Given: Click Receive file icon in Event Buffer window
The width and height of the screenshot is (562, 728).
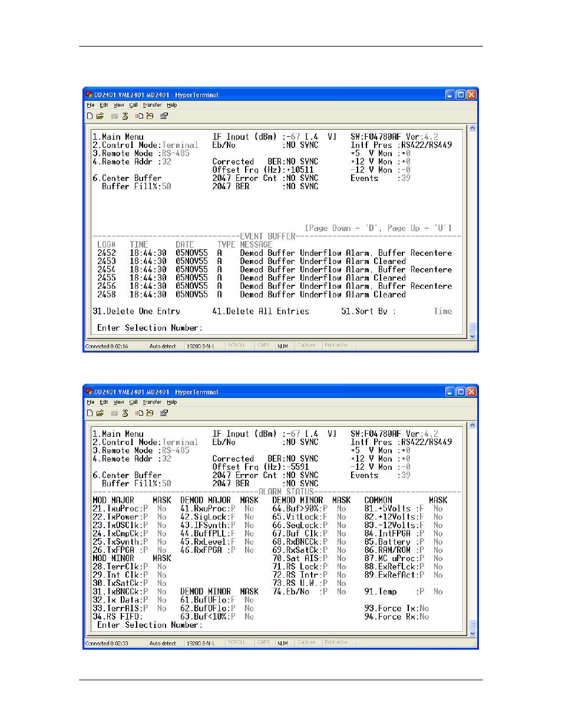Looking at the screenshot, I should (x=150, y=116).
